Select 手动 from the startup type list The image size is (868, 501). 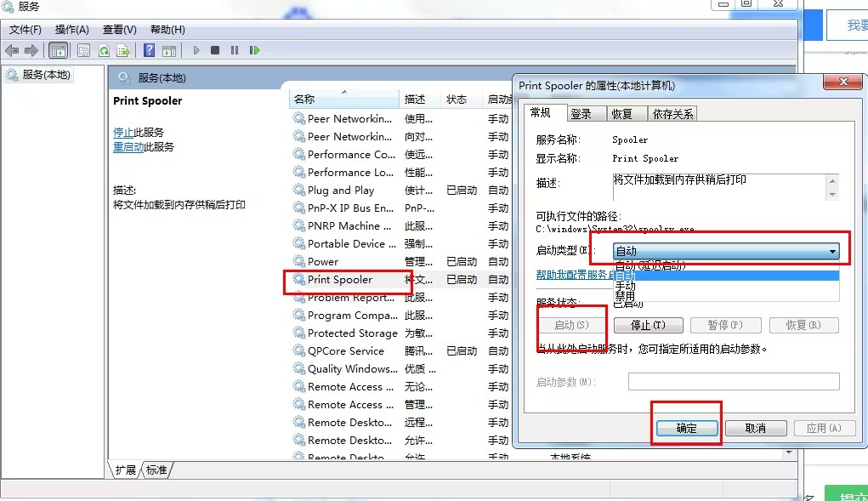(625, 287)
